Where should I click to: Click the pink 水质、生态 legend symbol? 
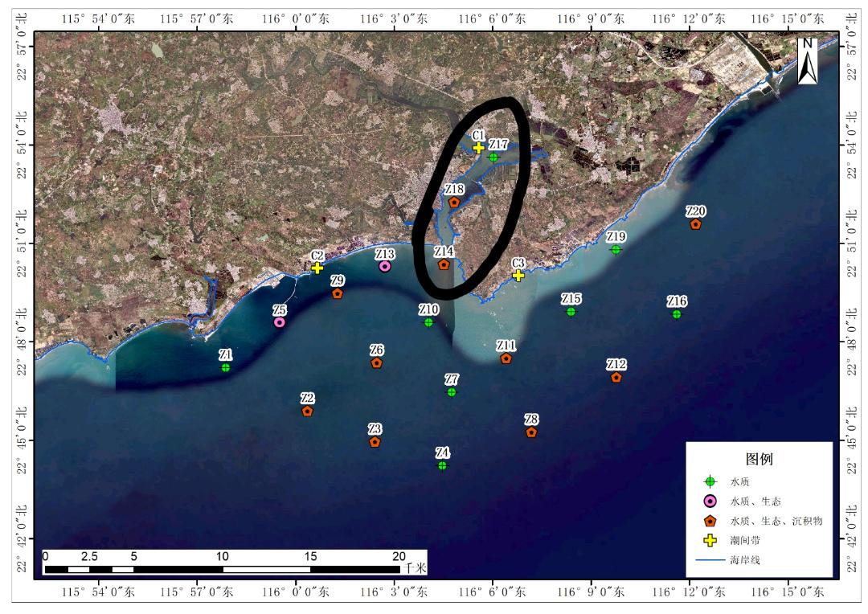[x=710, y=501]
